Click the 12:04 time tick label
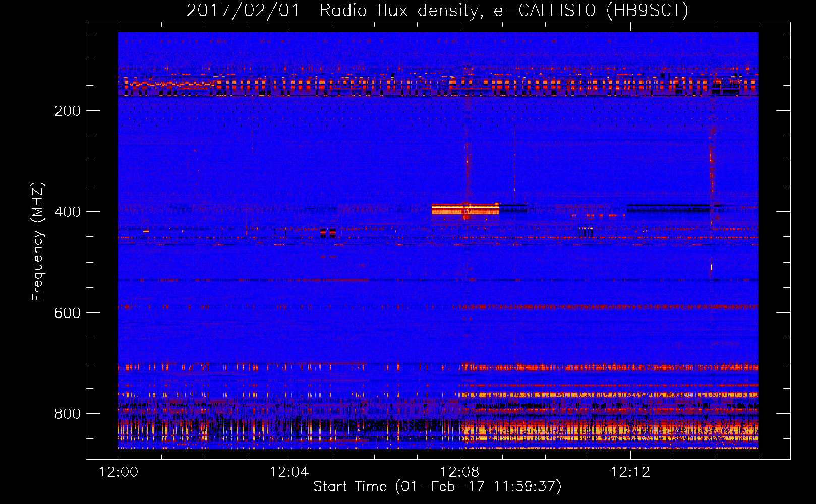This screenshot has height=504, width=816. 289,472
